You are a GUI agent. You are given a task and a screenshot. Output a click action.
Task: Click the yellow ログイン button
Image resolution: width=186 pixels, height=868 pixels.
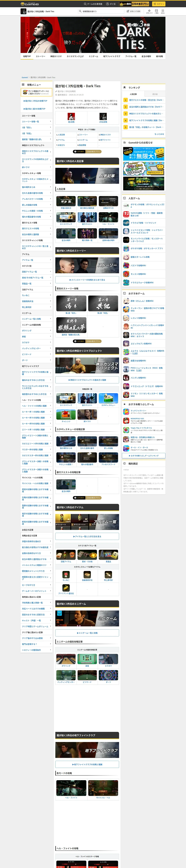158,4
